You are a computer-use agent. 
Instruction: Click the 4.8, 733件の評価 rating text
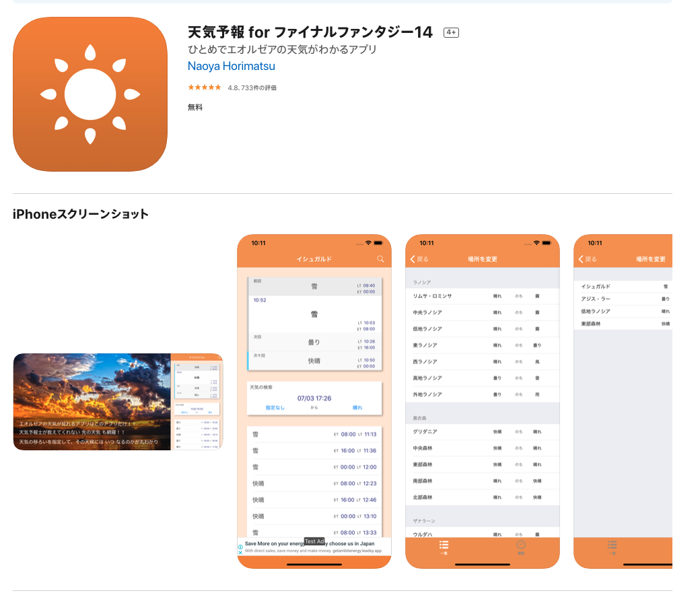pyautogui.click(x=252, y=88)
